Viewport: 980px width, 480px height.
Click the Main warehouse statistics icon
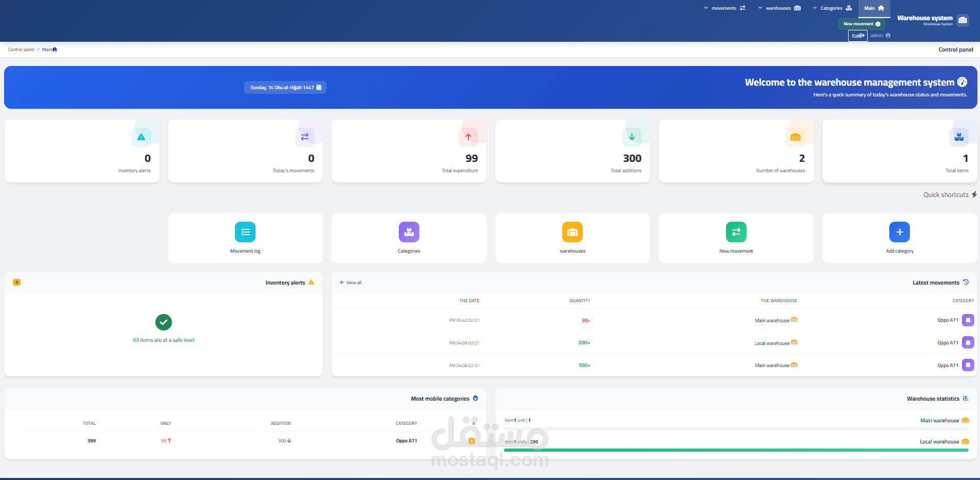(x=966, y=420)
